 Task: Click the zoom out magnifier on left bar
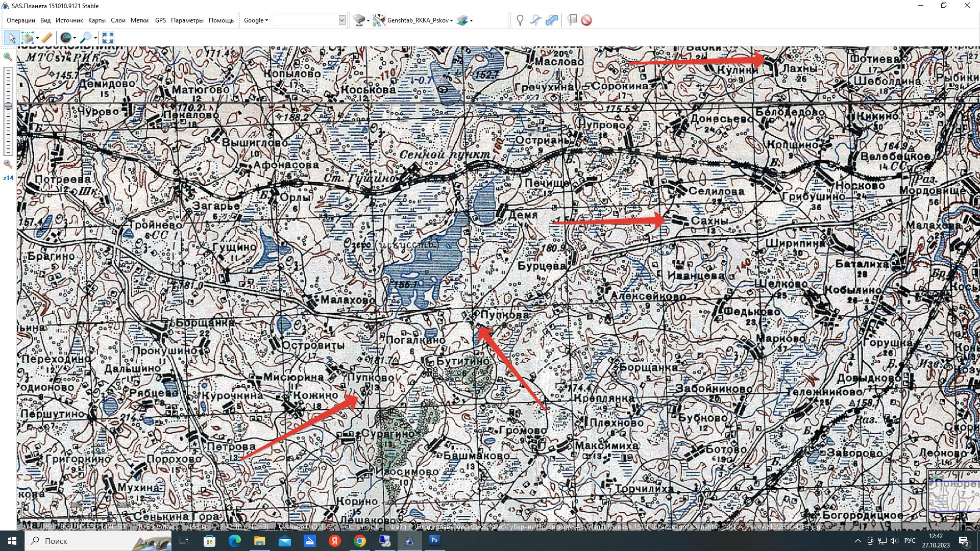(8, 164)
